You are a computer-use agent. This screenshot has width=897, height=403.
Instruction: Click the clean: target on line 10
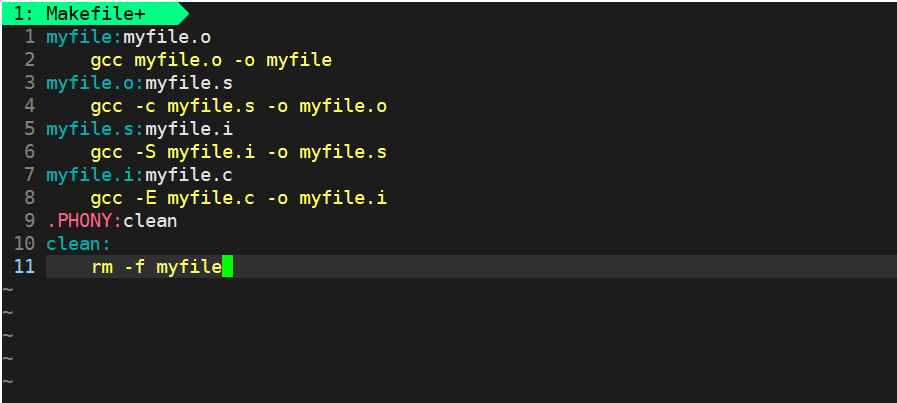pyautogui.click(x=79, y=244)
